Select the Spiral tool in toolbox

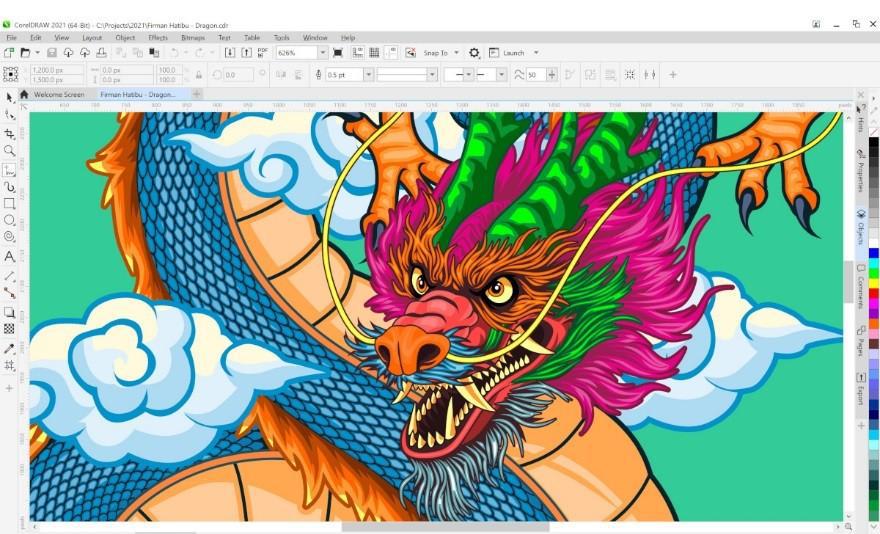(x=9, y=237)
